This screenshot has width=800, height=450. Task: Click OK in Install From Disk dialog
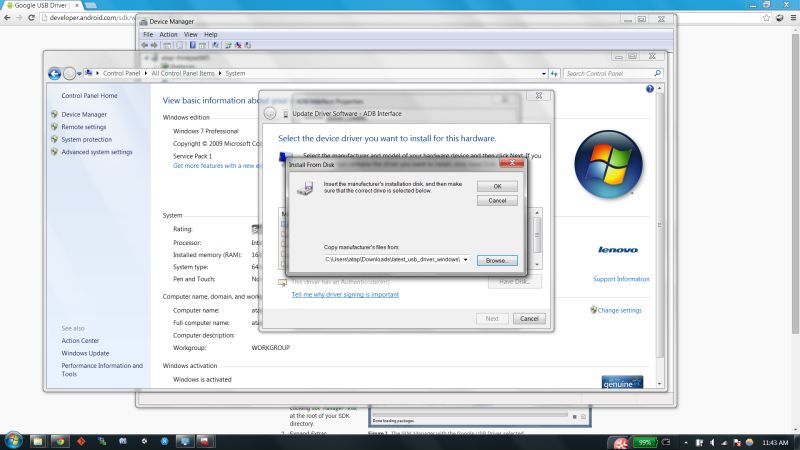pos(497,186)
